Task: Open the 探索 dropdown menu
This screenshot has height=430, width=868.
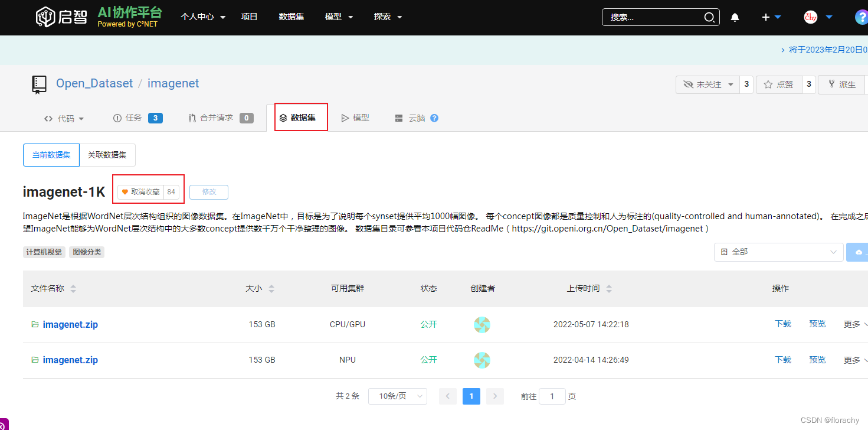Action: pos(388,17)
